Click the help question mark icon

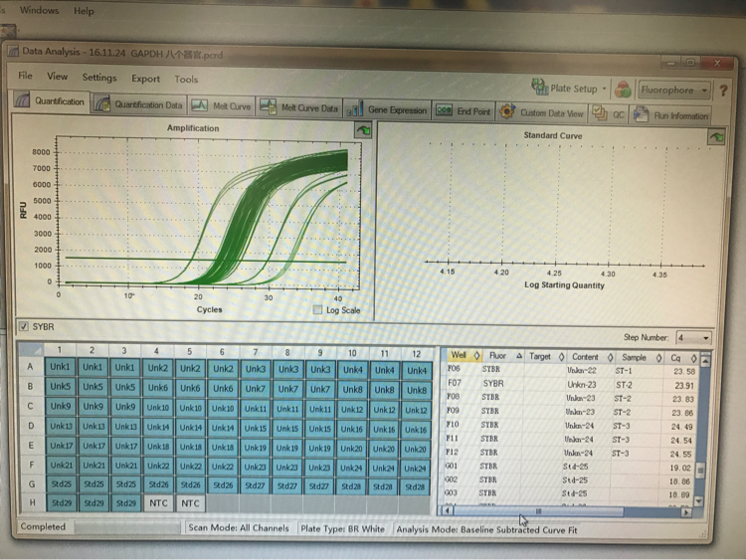coord(723,90)
